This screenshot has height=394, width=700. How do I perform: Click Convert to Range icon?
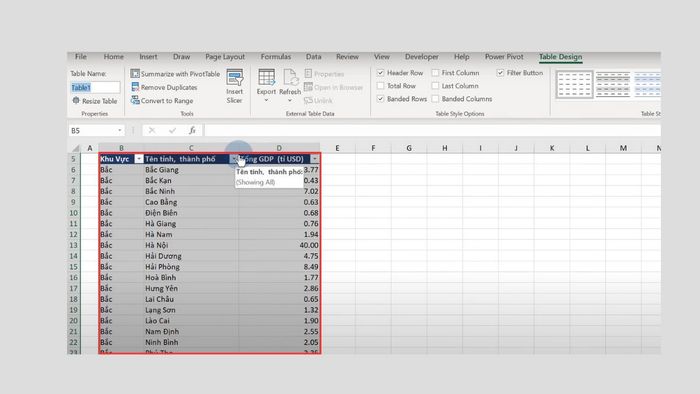point(135,100)
